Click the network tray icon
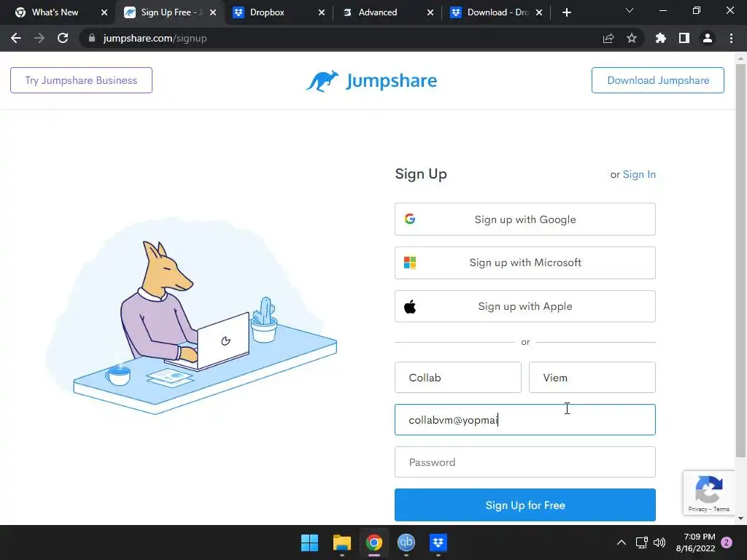The width and height of the screenshot is (747, 560). 642,542
